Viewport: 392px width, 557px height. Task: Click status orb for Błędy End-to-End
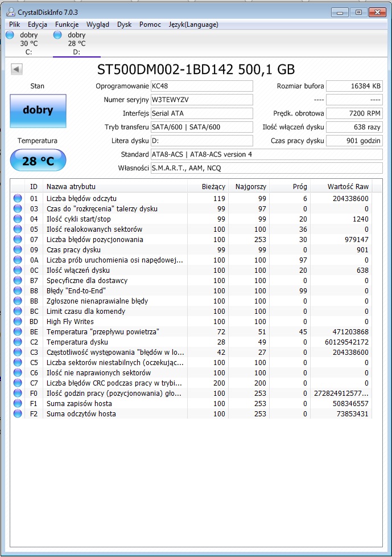[x=18, y=290]
